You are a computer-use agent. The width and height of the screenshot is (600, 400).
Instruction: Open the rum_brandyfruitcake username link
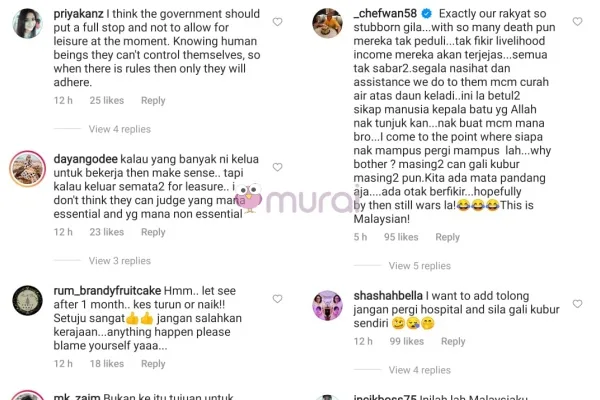click(107, 291)
